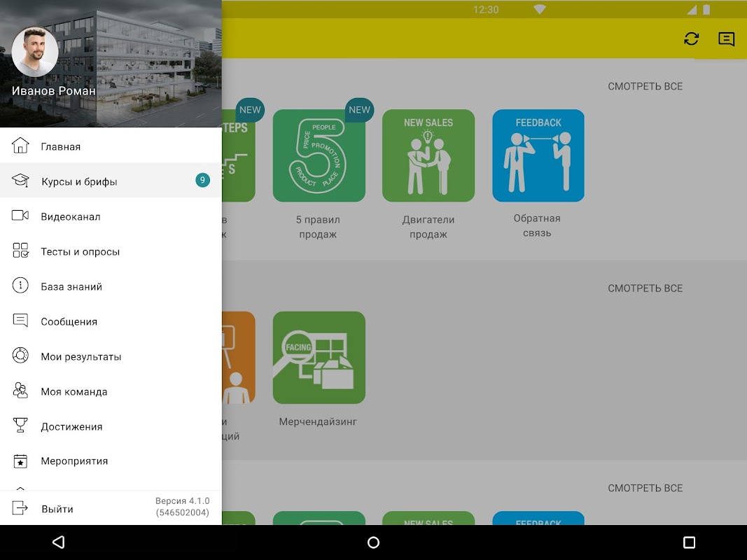Open the 5 правил продаж course tile

[x=319, y=155]
